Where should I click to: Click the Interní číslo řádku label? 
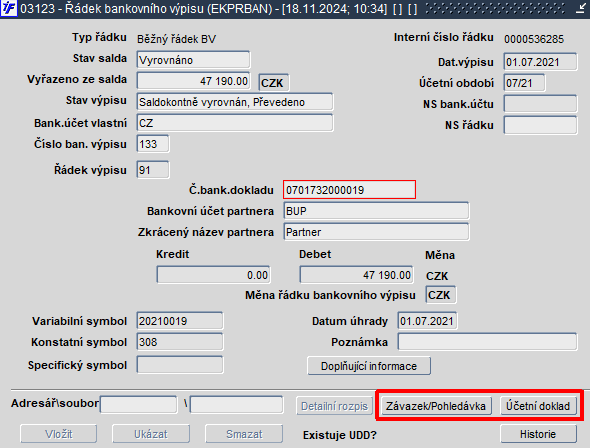pos(443,37)
